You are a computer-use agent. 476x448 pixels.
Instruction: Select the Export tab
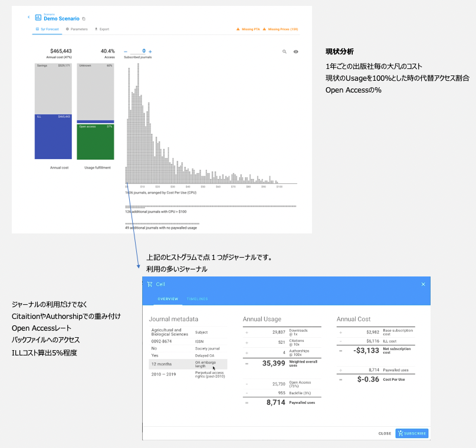pos(102,29)
